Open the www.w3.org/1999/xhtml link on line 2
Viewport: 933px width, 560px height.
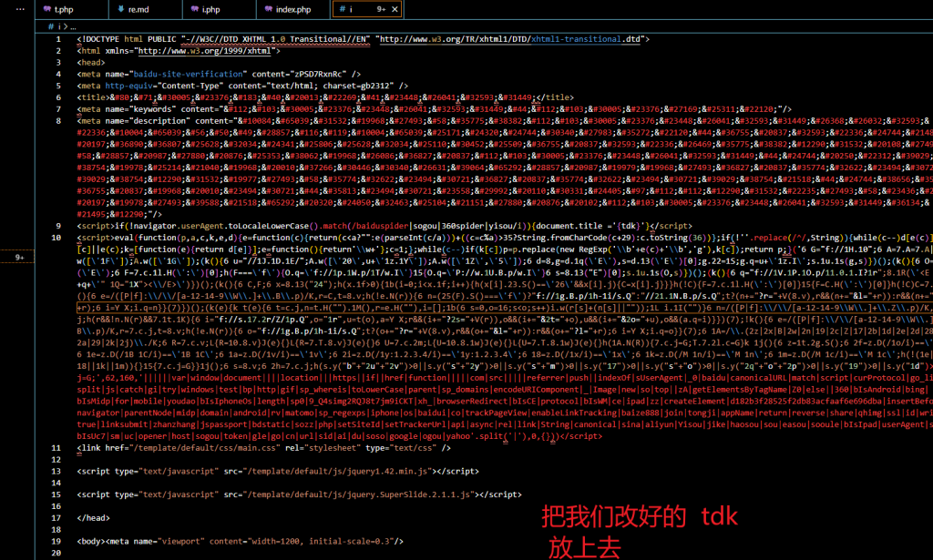pyautogui.click(x=195, y=52)
